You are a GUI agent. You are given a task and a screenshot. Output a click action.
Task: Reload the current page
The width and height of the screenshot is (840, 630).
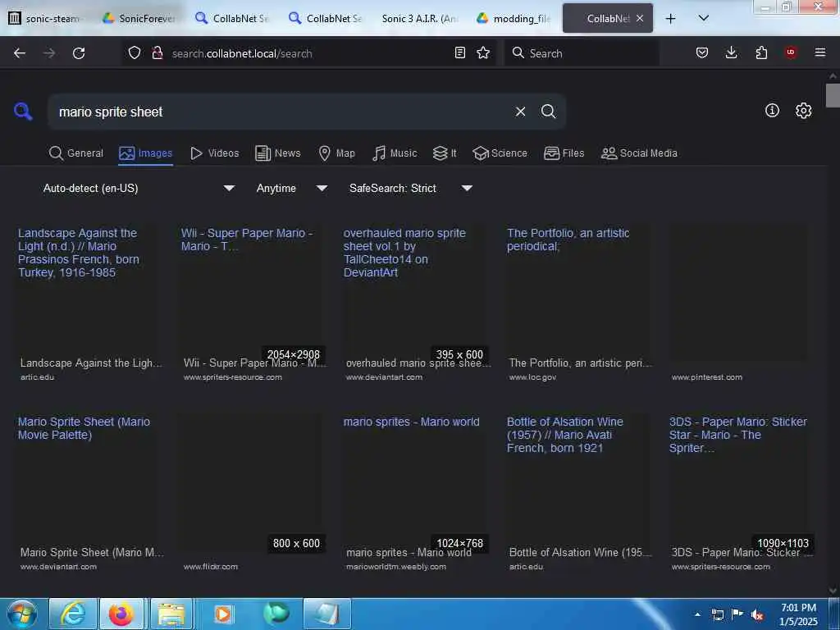click(x=79, y=53)
